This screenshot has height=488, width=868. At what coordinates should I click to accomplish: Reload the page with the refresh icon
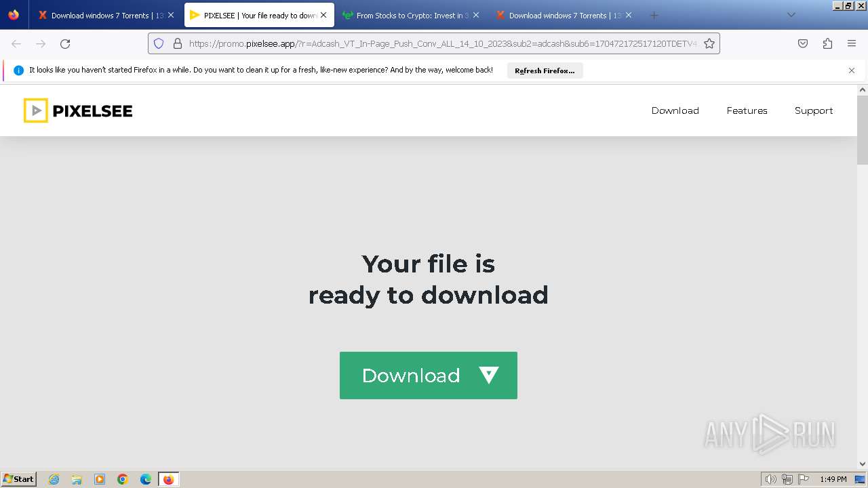click(x=65, y=43)
